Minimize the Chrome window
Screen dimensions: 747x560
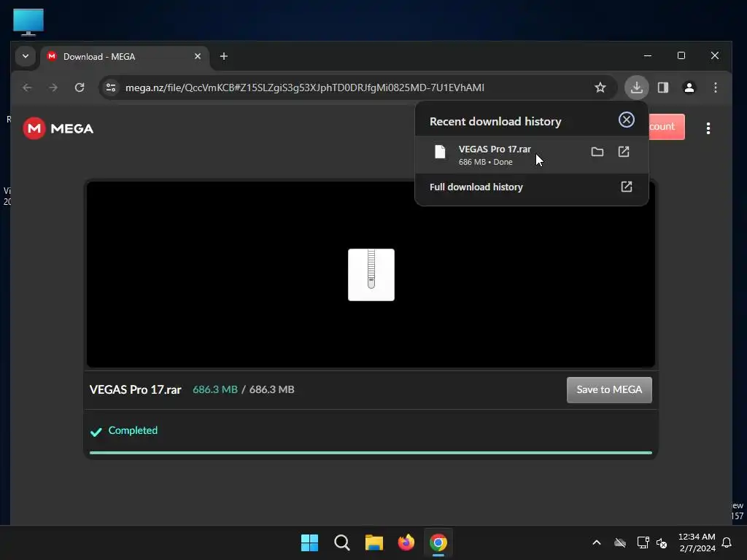(648, 55)
